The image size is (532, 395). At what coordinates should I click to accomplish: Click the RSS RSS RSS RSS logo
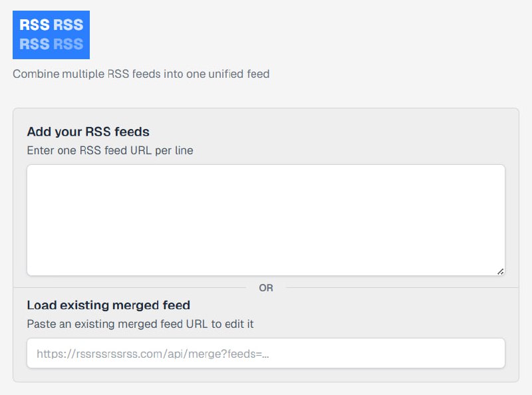(x=51, y=35)
